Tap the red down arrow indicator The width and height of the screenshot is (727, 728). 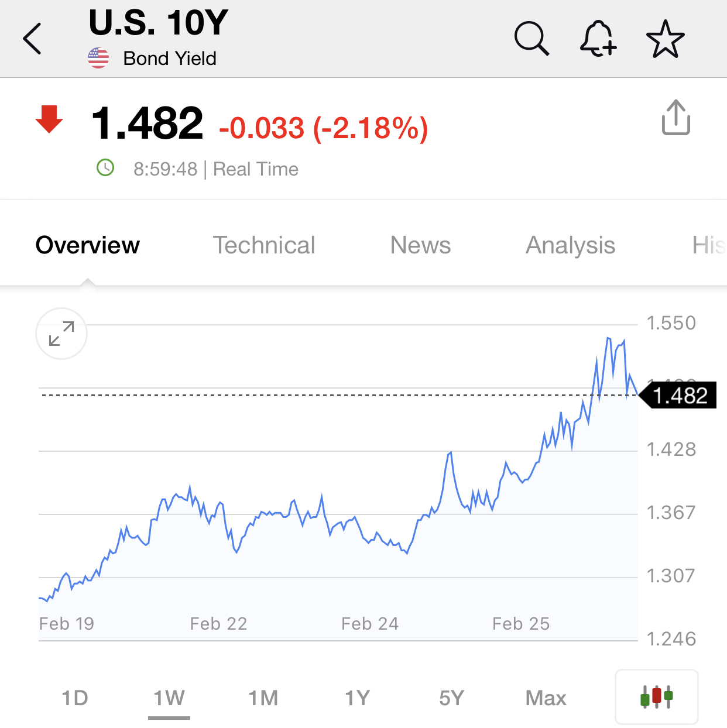point(49,119)
